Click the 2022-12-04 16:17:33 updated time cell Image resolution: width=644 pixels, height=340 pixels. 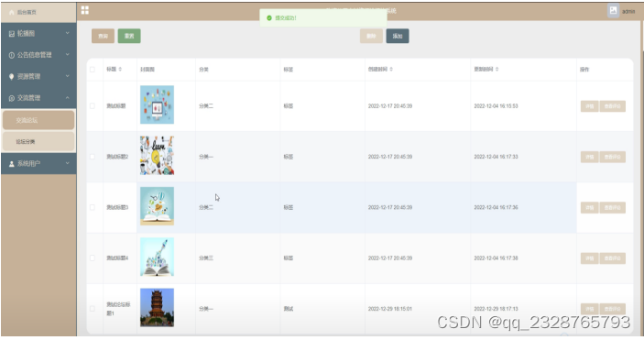pos(496,157)
